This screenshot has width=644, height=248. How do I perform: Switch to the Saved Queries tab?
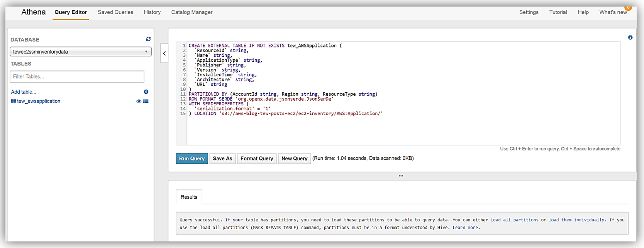pos(115,12)
